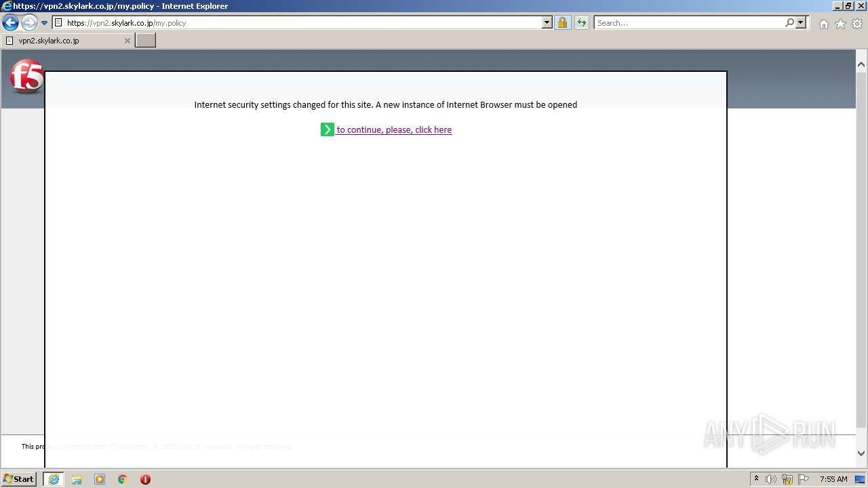Open Favorites star icon
Screen dimensions: 868x488
pos(840,24)
